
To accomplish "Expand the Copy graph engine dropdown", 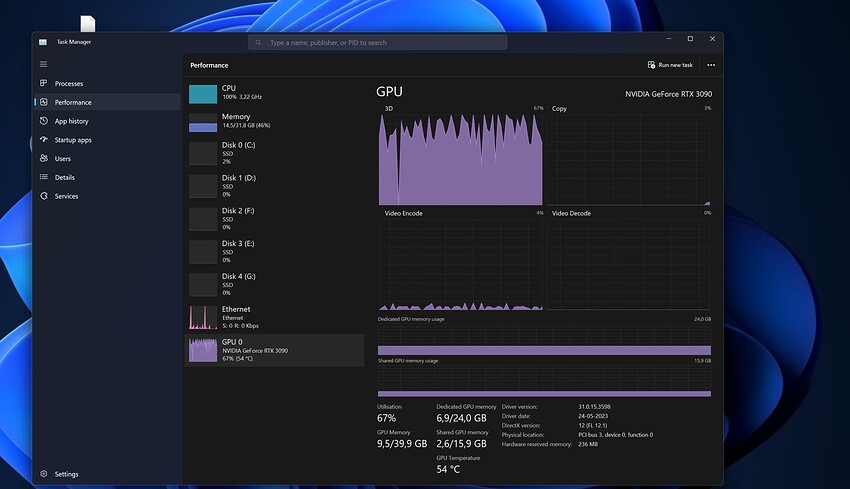I will point(559,108).
